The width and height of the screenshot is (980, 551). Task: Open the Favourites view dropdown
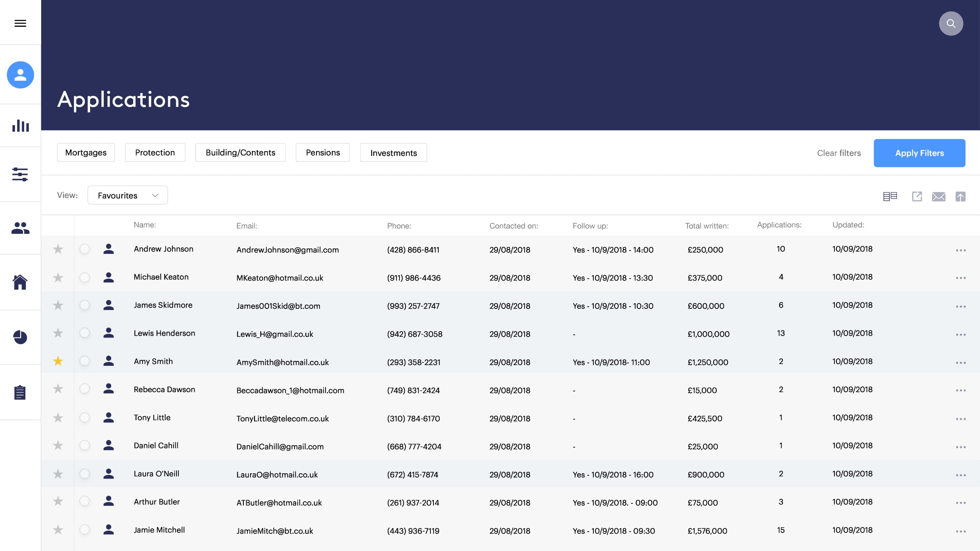pos(127,195)
